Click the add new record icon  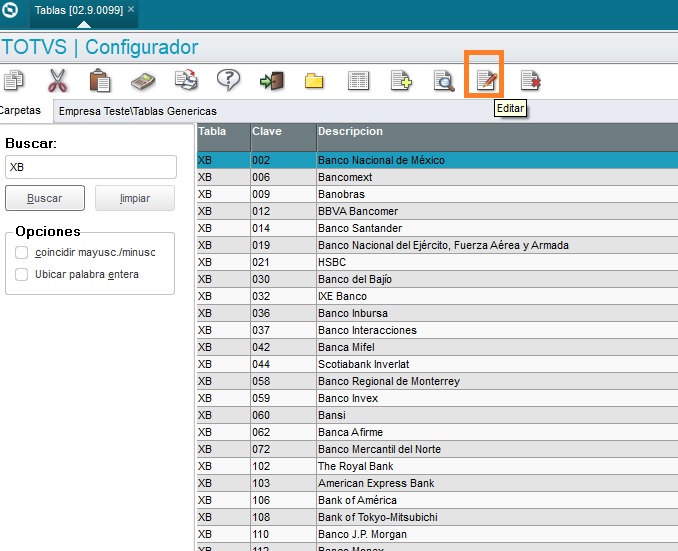pos(401,81)
